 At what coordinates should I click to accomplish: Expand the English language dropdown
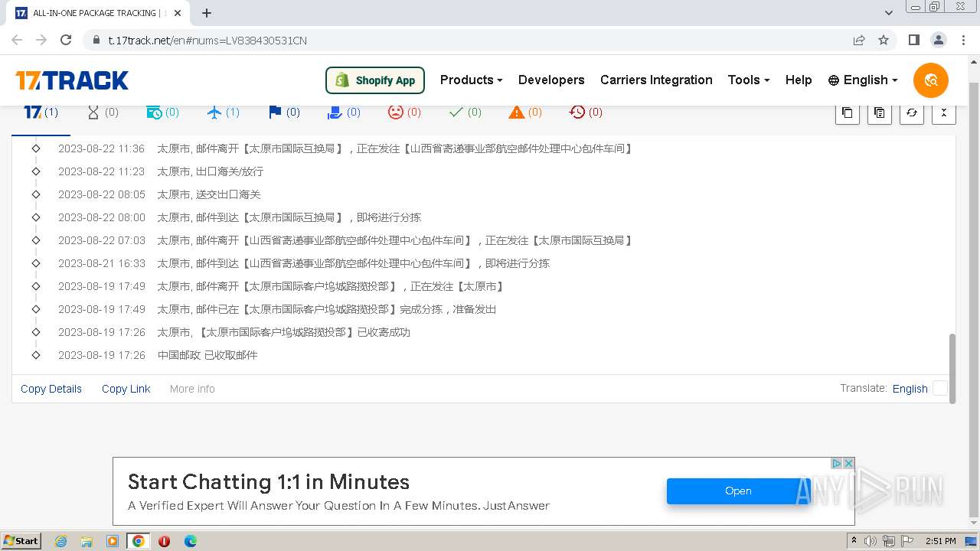tap(863, 80)
